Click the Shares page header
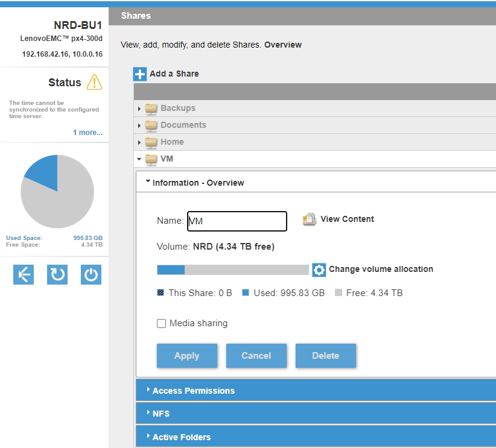Screen dimensions: 496x448 pos(136,16)
